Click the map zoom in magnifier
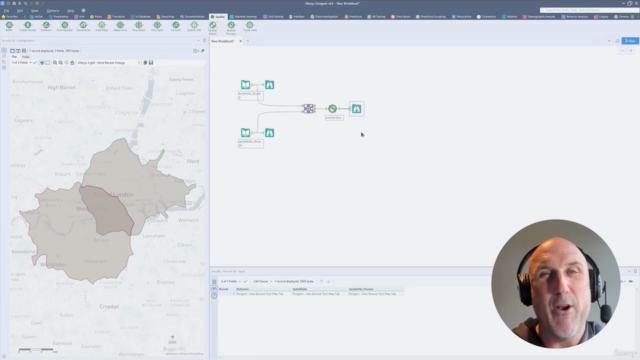 click(x=55, y=63)
